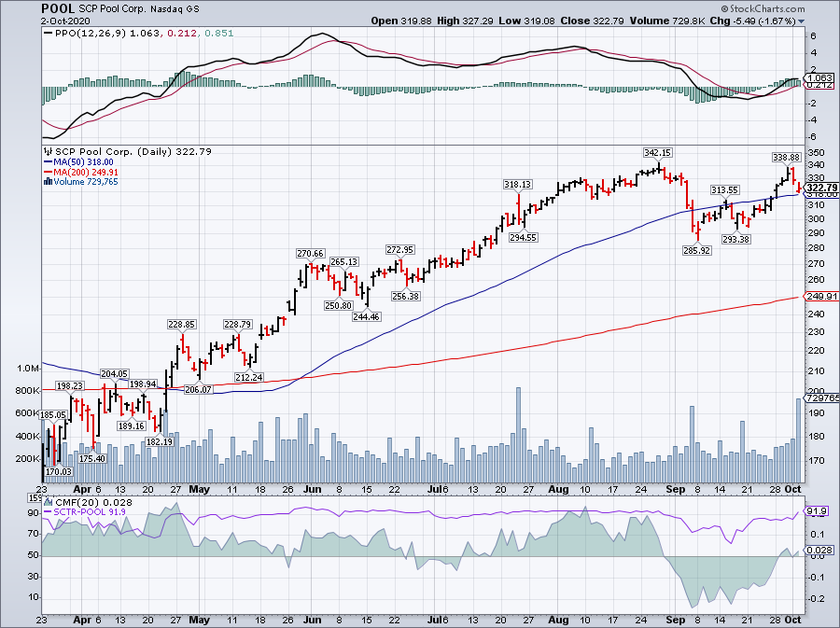The image size is (840, 628).
Task: Click the 182.19 low price label
Action: coord(160,442)
